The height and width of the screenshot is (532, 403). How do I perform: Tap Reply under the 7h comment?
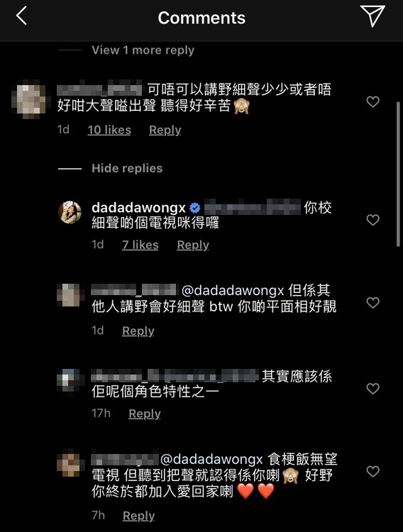pyautogui.click(x=138, y=516)
